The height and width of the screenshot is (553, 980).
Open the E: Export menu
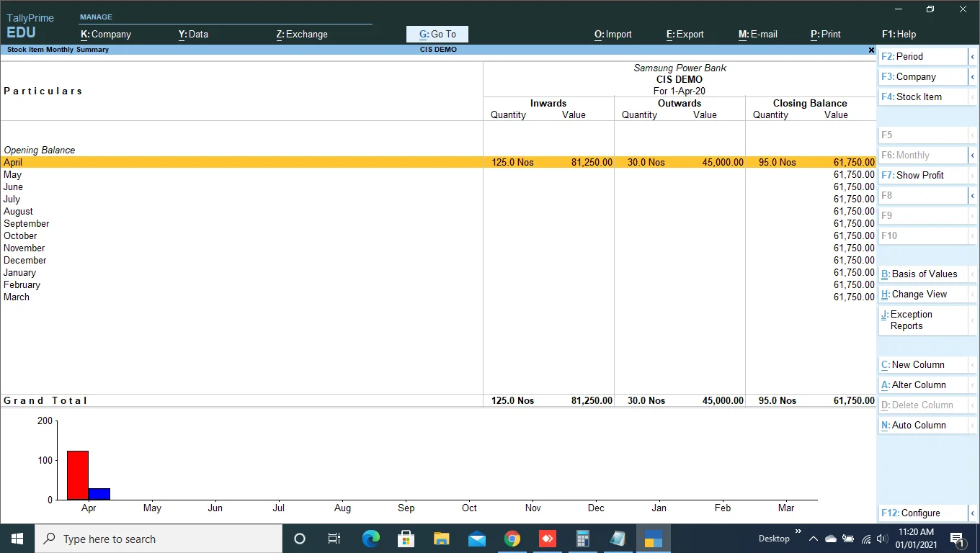point(685,34)
